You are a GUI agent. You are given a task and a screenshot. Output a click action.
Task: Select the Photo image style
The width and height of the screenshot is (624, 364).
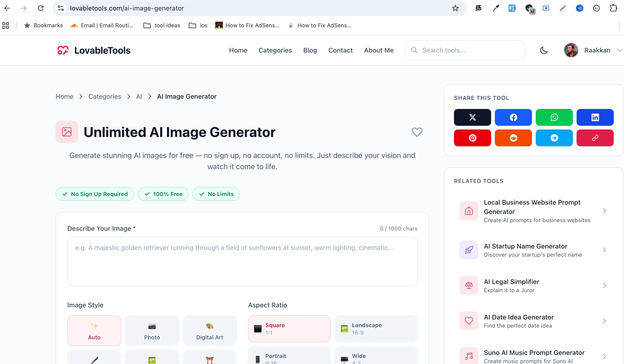(x=152, y=331)
